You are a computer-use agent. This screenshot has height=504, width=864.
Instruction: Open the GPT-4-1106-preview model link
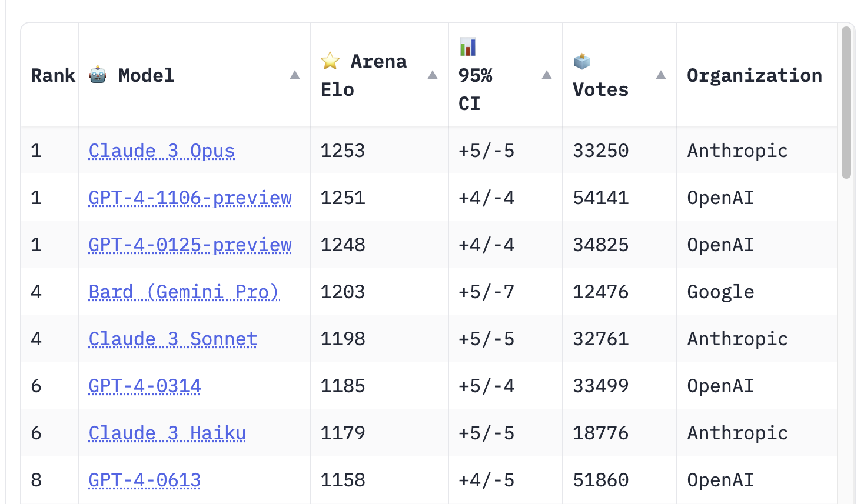pyautogui.click(x=190, y=198)
